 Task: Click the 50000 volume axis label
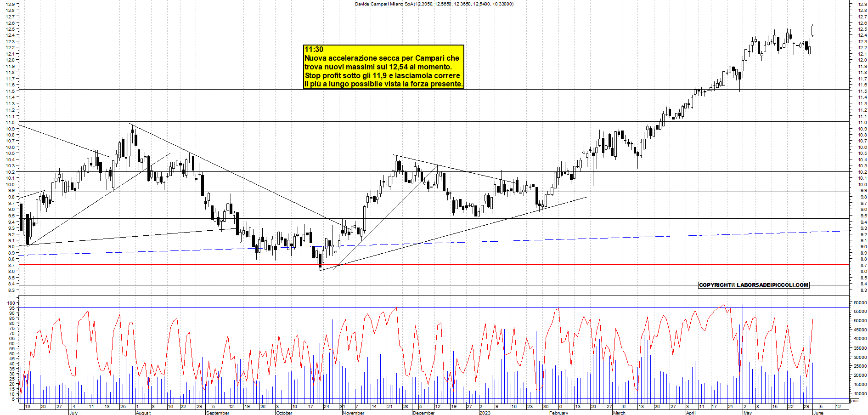[x=860, y=321]
